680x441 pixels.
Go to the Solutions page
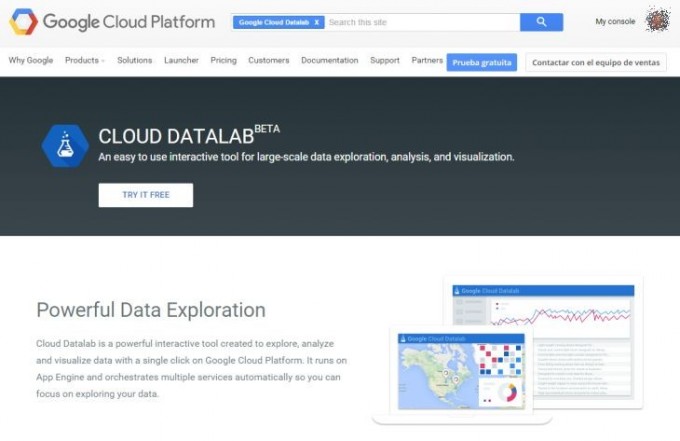[134, 60]
